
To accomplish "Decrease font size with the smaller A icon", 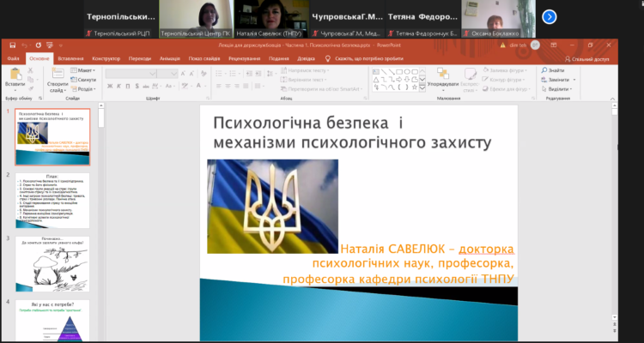I will pos(192,74).
